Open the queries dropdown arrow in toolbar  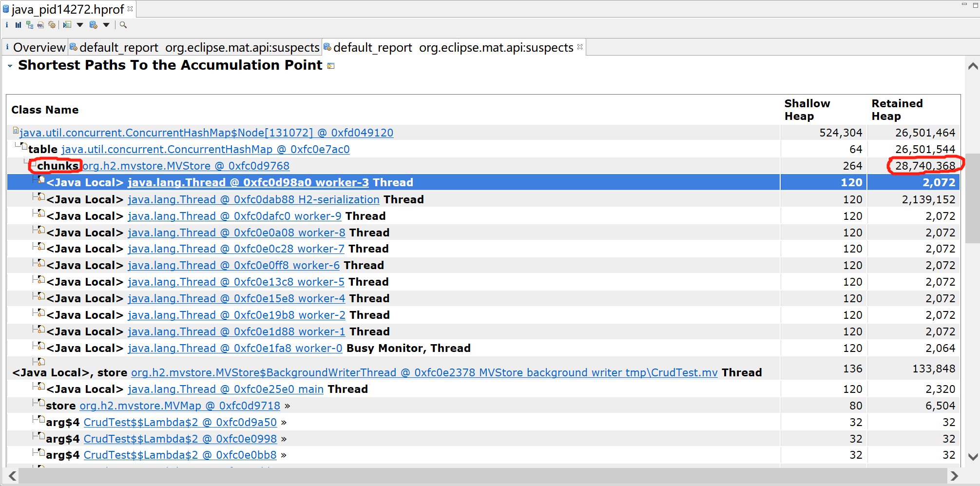pos(80,25)
